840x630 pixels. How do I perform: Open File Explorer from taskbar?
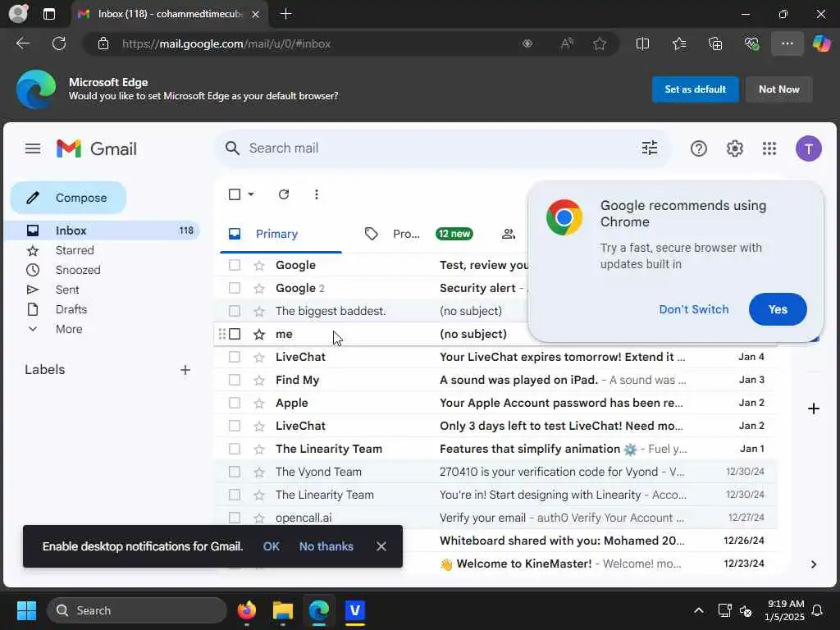pyautogui.click(x=282, y=610)
